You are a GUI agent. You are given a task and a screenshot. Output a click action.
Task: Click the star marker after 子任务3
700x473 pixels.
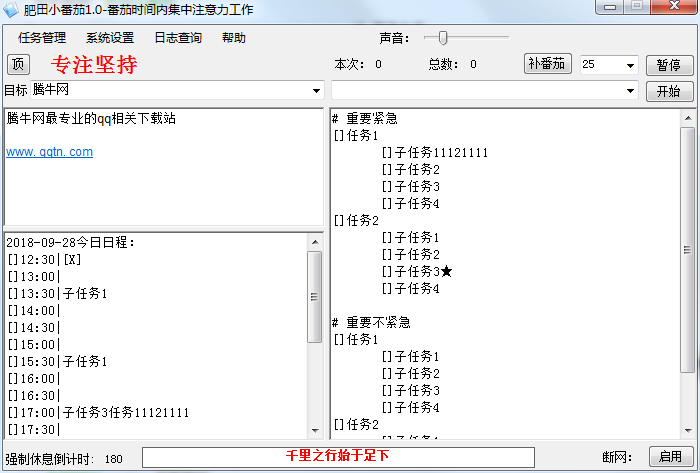pos(446,271)
